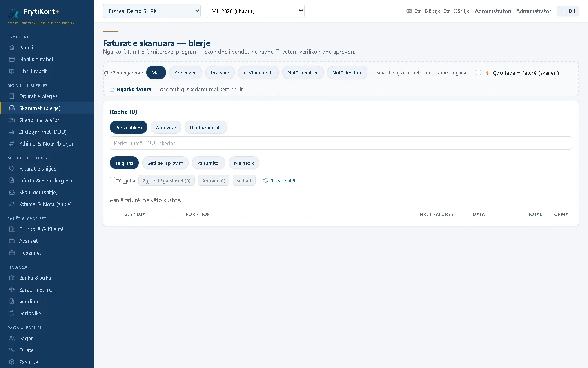Expand the Viti 2026 (i hapur) dropdown

[256, 11]
